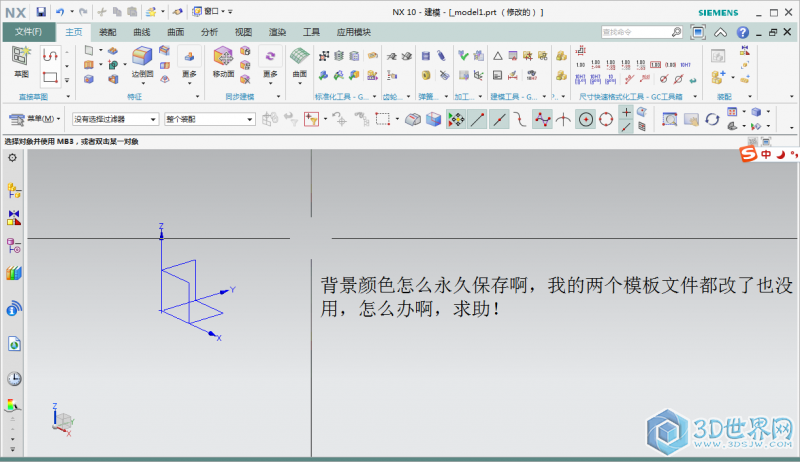Screen dimensions: 800x462
Task: Open the Reuse Library books icon
Action: (14, 273)
